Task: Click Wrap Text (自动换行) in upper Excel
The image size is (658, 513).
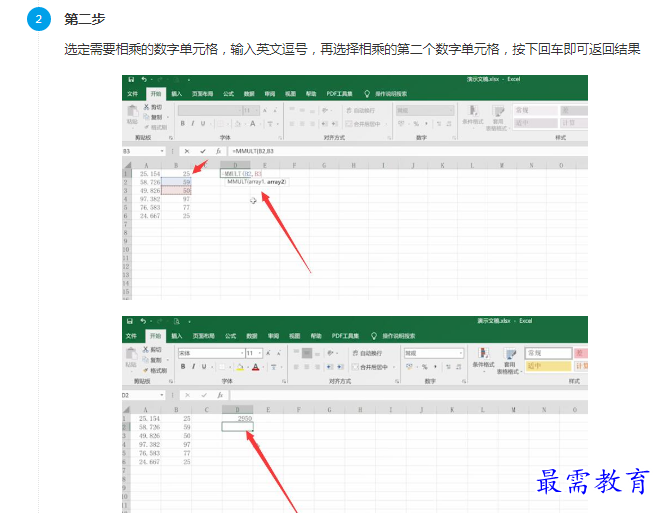Action: click(361, 110)
